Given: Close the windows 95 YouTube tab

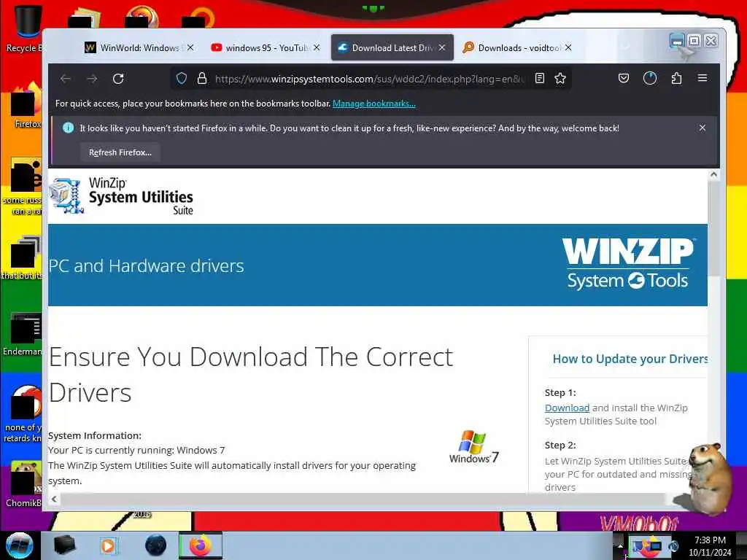Looking at the screenshot, I should [x=317, y=47].
